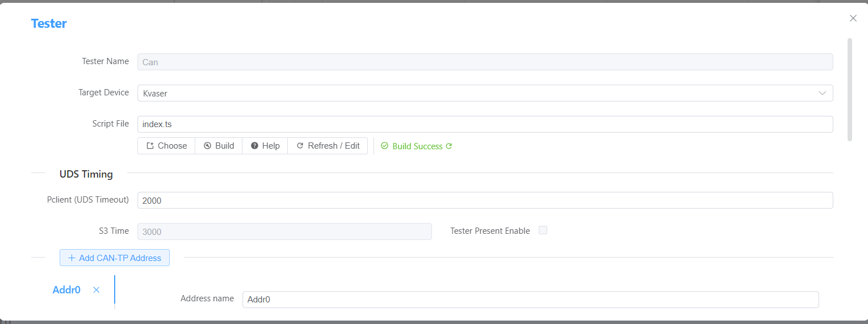Click the Choose script file button
Screen dimensions: 868x324
tap(166, 146)
